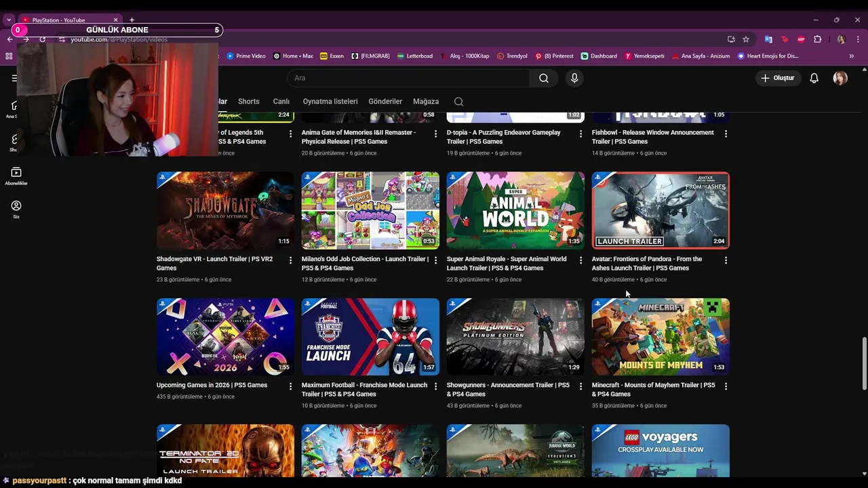Open the translate extension icon
Viewport: 868px width, 488px height.
click(x=768, y=39)
